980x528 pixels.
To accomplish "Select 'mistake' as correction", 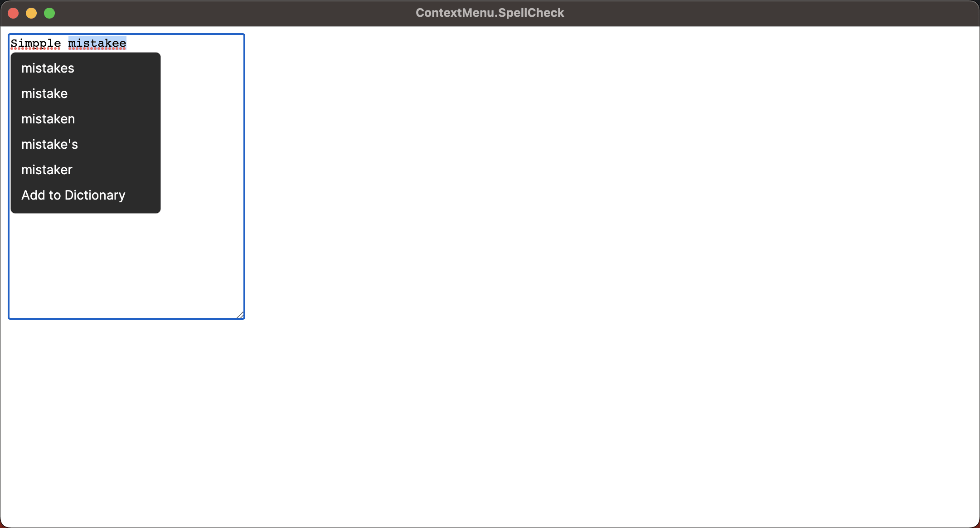I will tap(44, 93).
